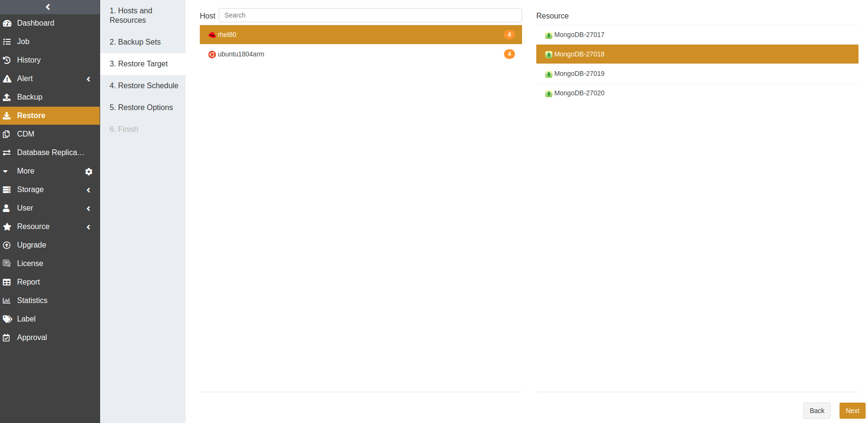Click the Alert warning triangle icon
The width and height of the screenshot is (868, 423).
(7, 79)
